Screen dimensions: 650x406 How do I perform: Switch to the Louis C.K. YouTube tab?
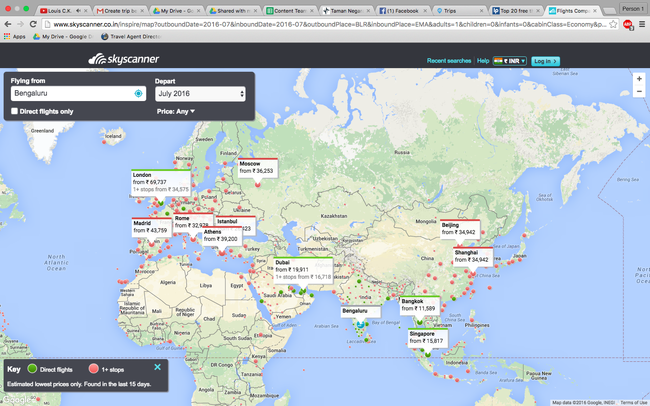[x=64, y=10]
